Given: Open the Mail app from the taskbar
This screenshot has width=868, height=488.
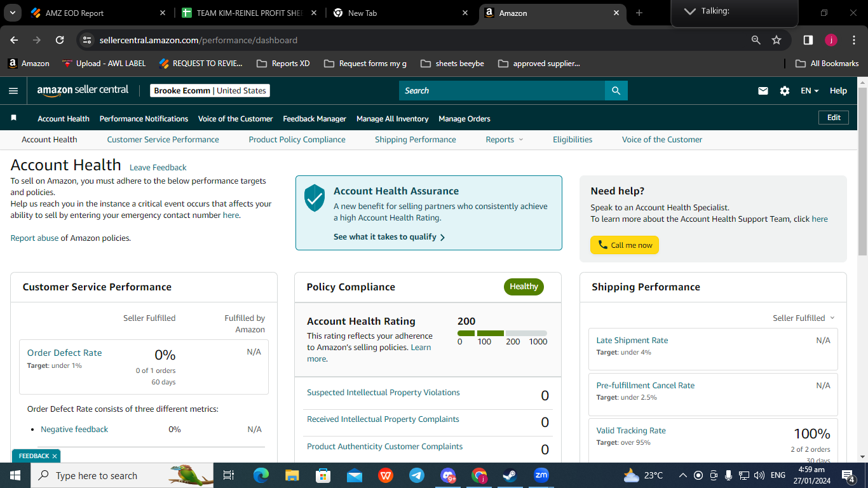Looking at the screenshot, I should click(x=355, y=475).
